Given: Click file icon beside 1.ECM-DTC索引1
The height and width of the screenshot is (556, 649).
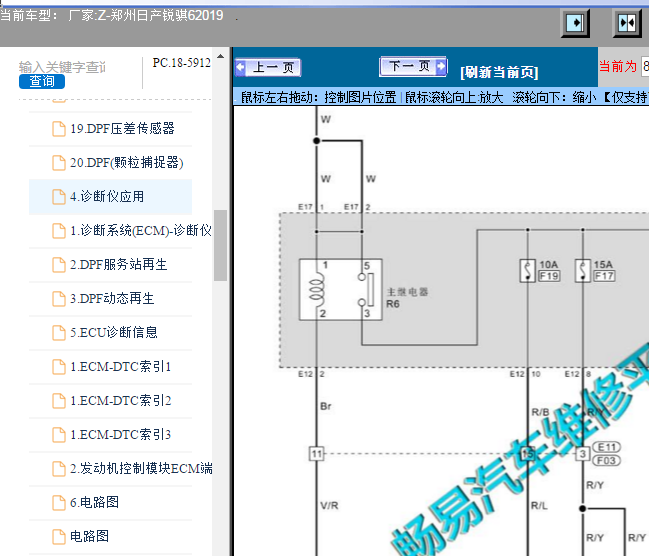Looking at the screenshot, I should 59,366.
